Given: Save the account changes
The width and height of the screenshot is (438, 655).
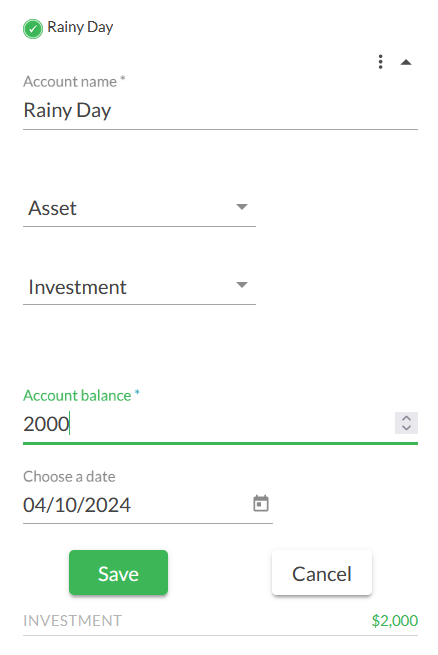Looking at the screenshot, I should click(x=118, y=573).
